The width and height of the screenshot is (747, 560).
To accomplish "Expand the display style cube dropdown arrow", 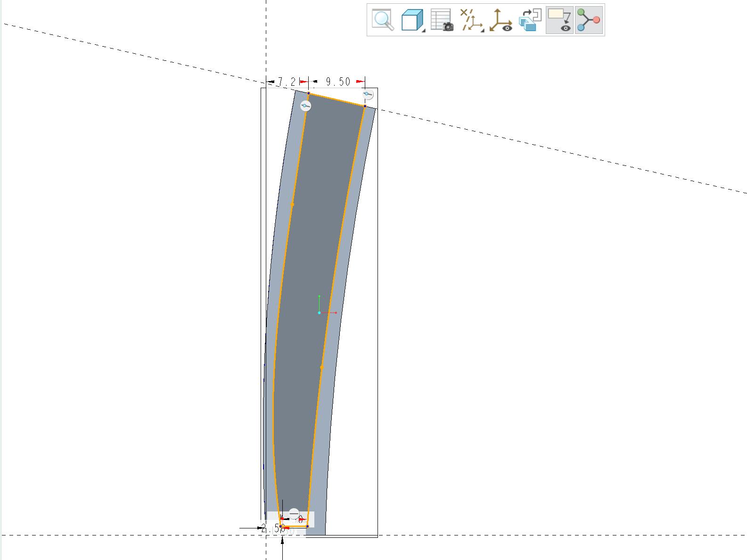I will pos(423,30).
